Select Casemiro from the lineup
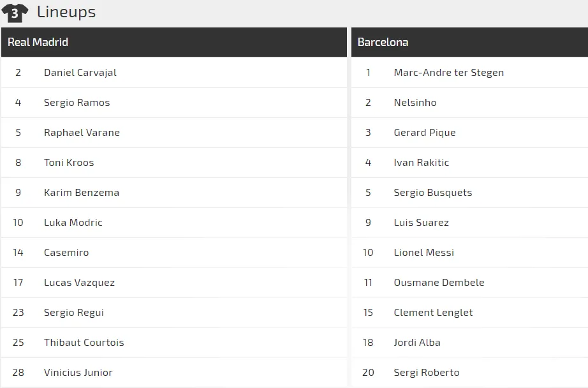 (x=66, y=253)
